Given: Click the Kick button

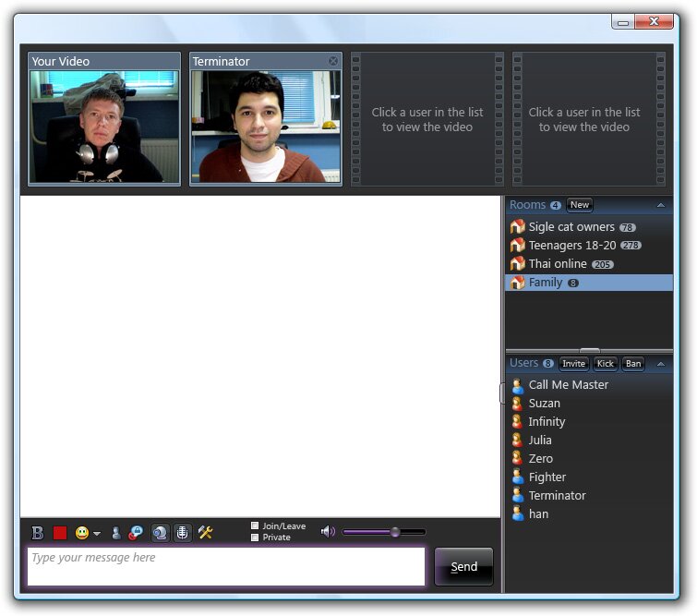Looking at the screenshot, I should point(605,363).
